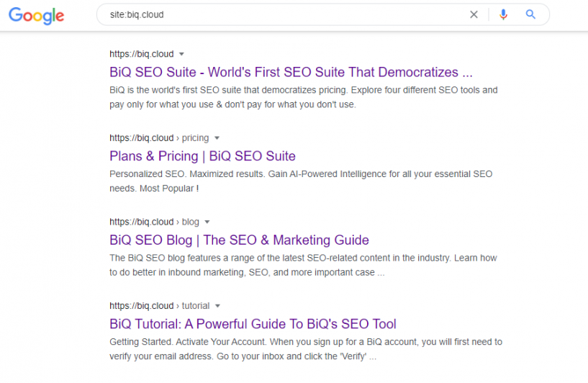Click the biq.cloud › tutorial URL text
This screenshot has width=588, height=383.
[159, 306]
